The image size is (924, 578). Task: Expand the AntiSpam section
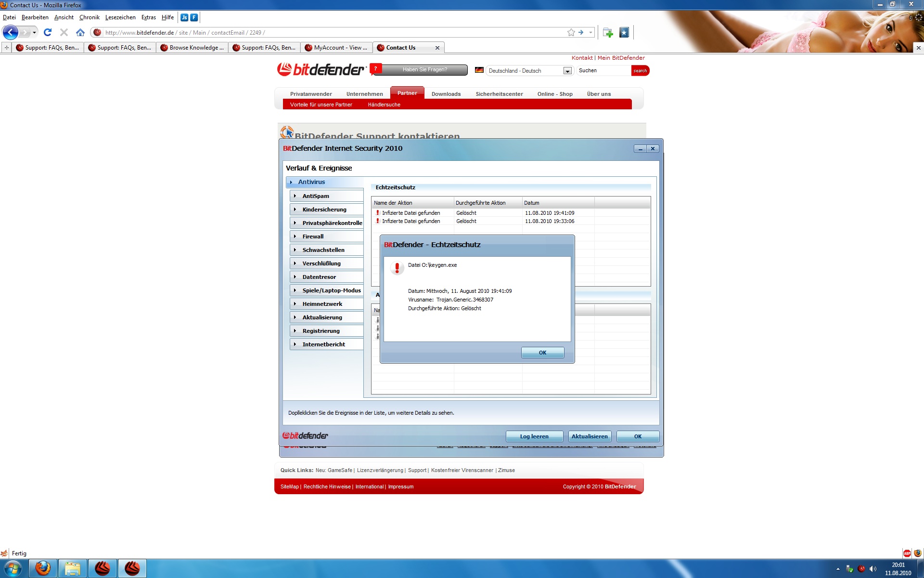(x=327, y=196)
